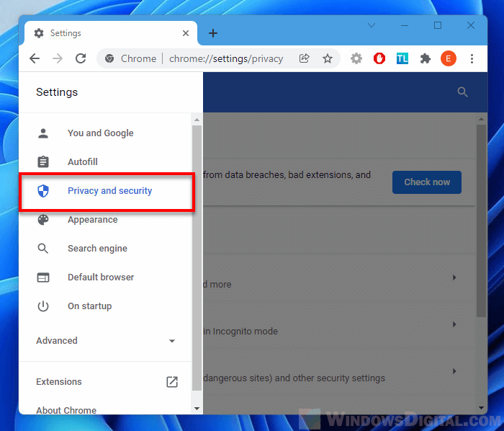
Task: Click the Search engine magnifier icon
Action: [43, 249]
